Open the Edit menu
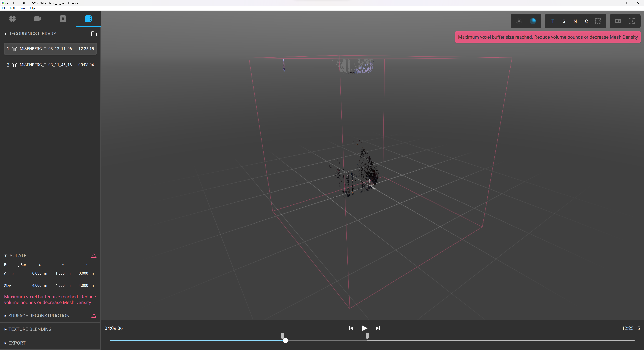644x350 pixels. pos(12,8)
